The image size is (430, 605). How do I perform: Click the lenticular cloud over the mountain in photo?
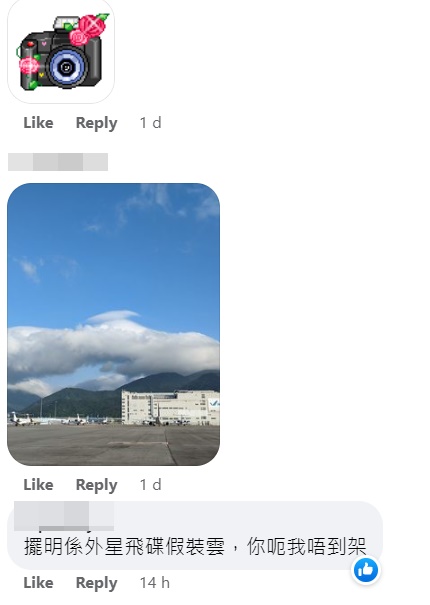pyautogui.click(x=113, y=317)
